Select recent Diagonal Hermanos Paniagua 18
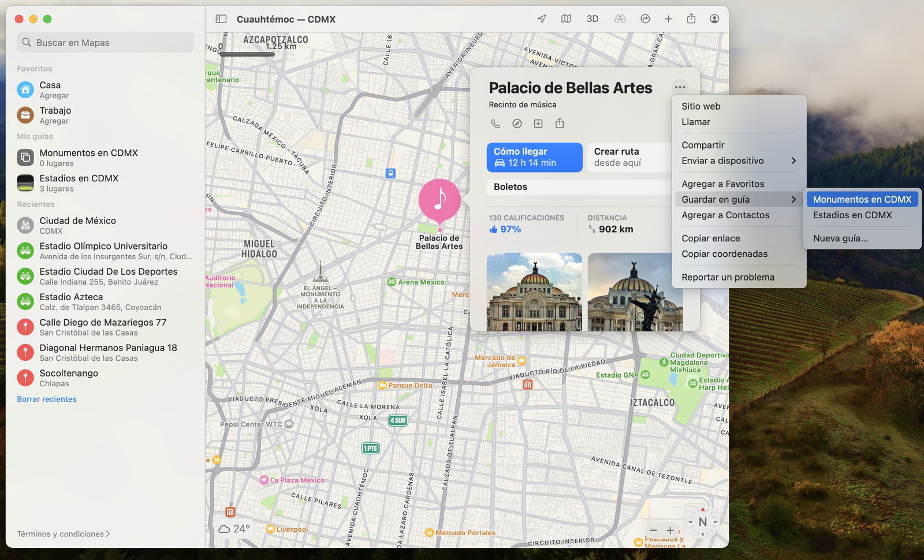 [x=105, y=352]
